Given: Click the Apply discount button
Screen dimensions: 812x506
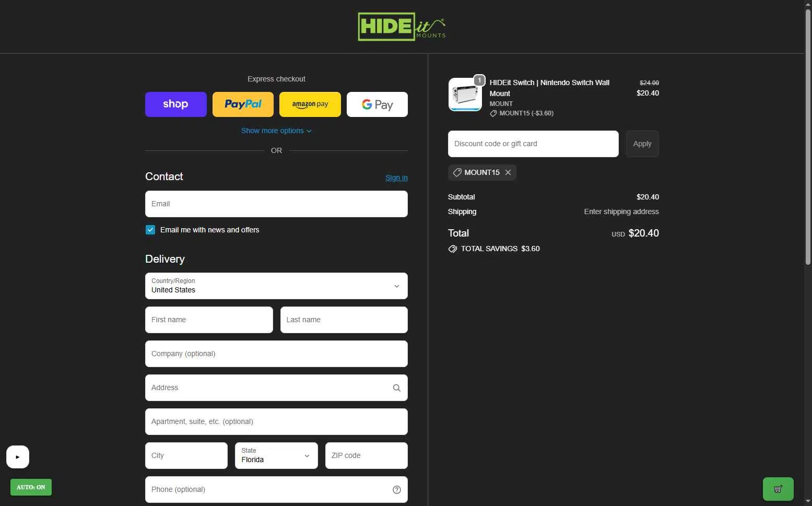Looking at the screenshot, I should [x=642, y=144].
